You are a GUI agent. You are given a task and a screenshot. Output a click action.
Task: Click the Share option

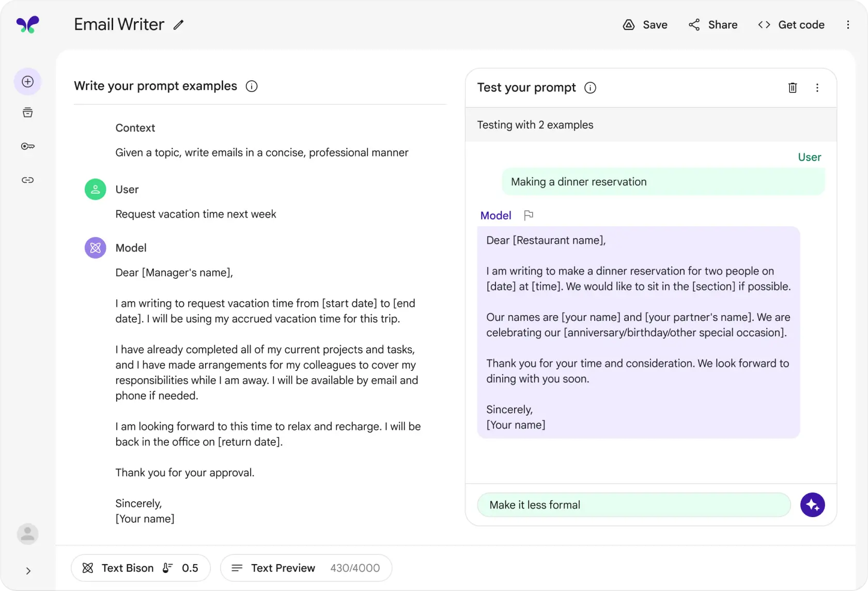713,24
